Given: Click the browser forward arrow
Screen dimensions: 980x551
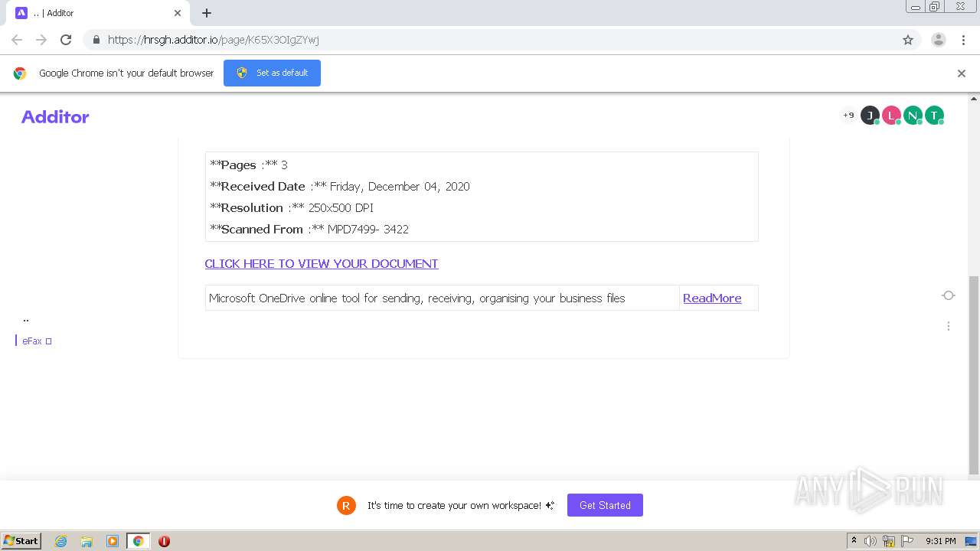Looking at the screenshot, I should pos(41,40).
